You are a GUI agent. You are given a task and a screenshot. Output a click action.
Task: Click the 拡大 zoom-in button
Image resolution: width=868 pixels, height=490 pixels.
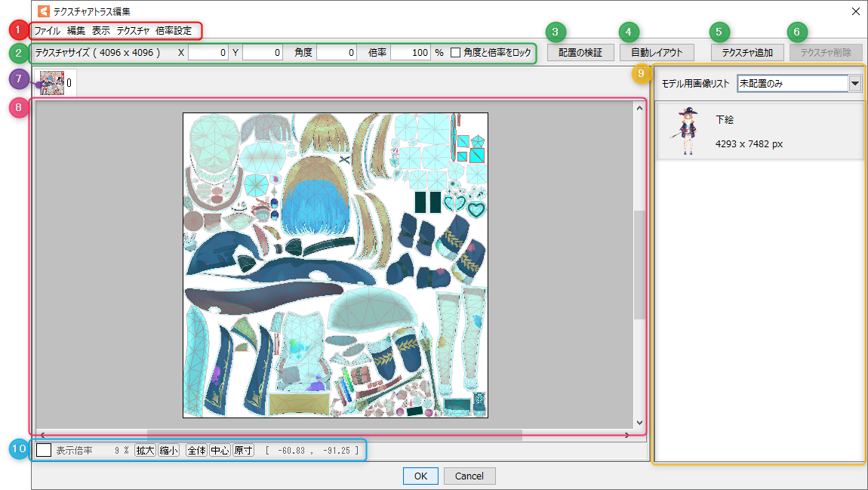pos(145,450)
